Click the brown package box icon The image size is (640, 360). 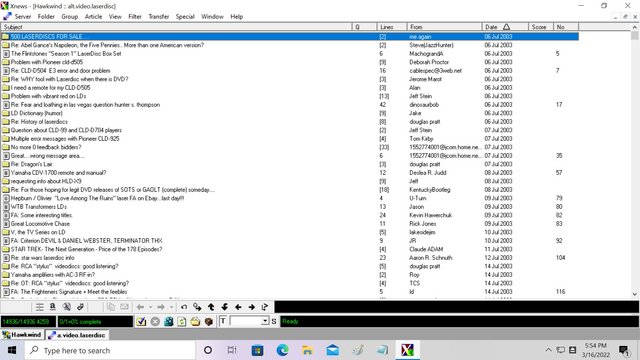[x=209, y=322]
